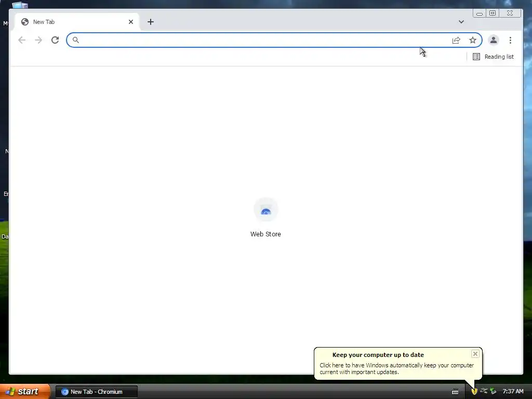Image resolution: width=532 pixels, height=399 pixels.
Task: Click the yellow security shield tray icon
Action: (474, 391)
